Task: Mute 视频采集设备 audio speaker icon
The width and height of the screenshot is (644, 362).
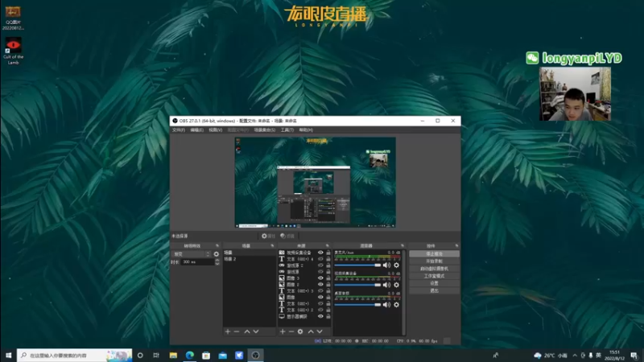Action: [x=386, y=285]
